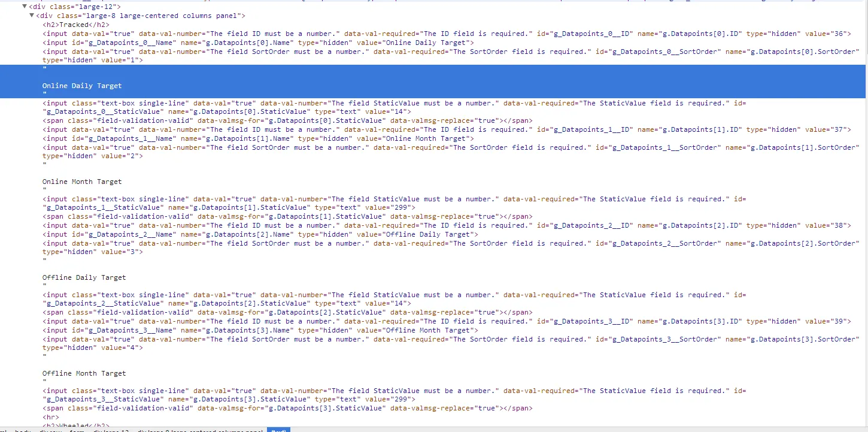Click the Offline Daily Target text node
The width and height of the screenshot is (868, 432).
tap(84, 277)
